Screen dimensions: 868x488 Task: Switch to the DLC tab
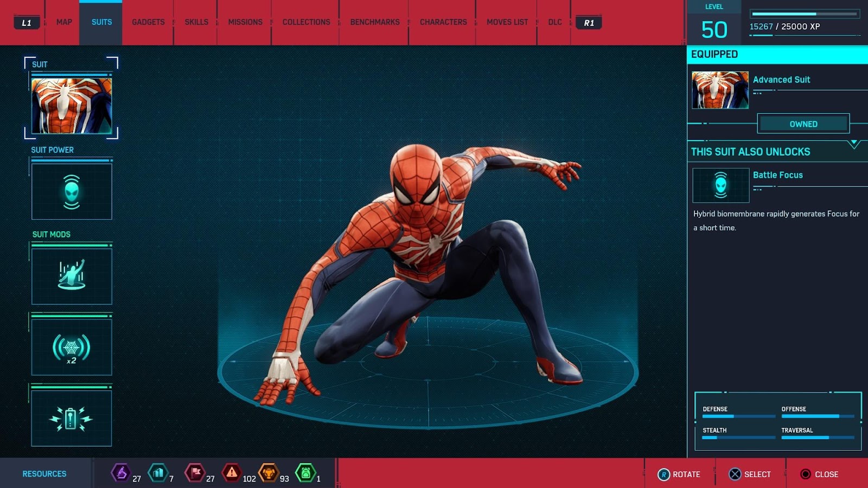555,22
